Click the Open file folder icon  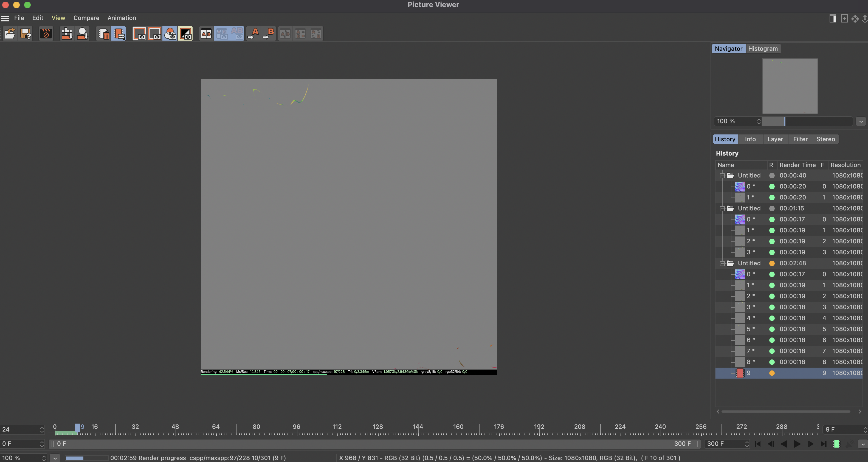coord(10,34)
